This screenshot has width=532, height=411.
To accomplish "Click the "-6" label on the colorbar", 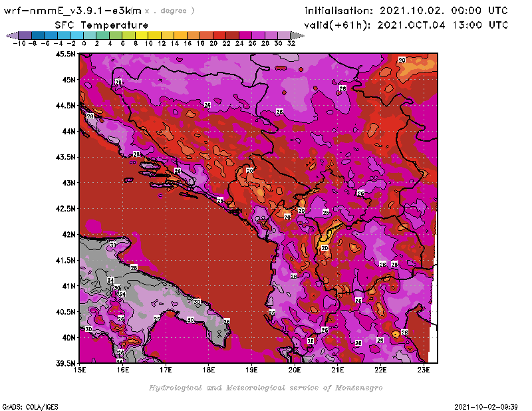I will point(45,43).
